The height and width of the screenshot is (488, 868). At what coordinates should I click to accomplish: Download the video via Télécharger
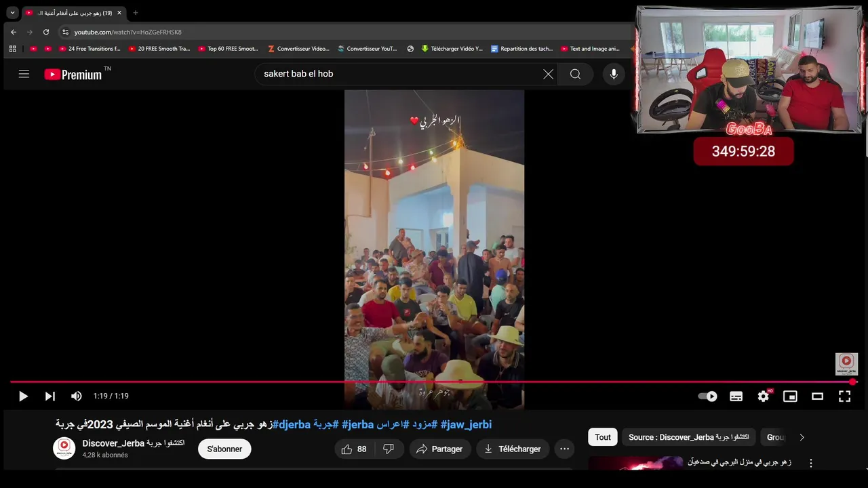pos(512,449)
